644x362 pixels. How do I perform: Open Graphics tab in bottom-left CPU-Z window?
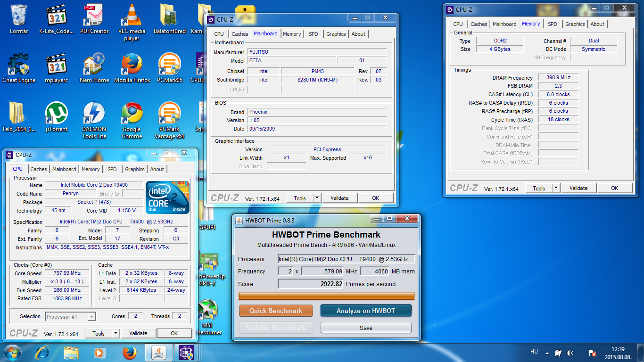click(135, 169)
